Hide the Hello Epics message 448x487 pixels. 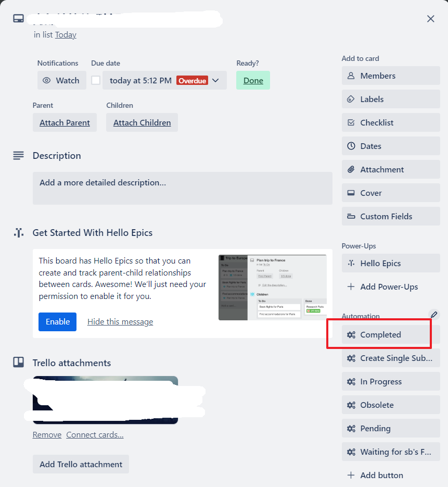tap(120, 322)
